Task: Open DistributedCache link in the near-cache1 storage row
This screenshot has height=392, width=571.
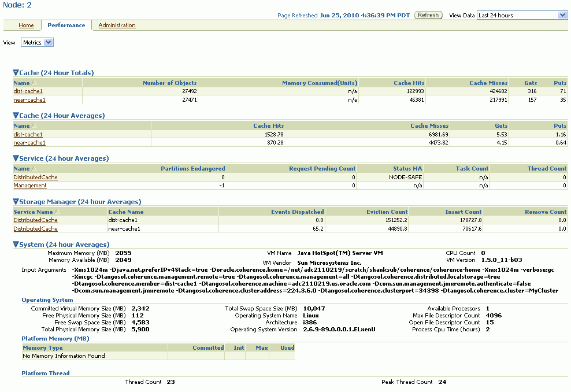Action: click(35, 229)
